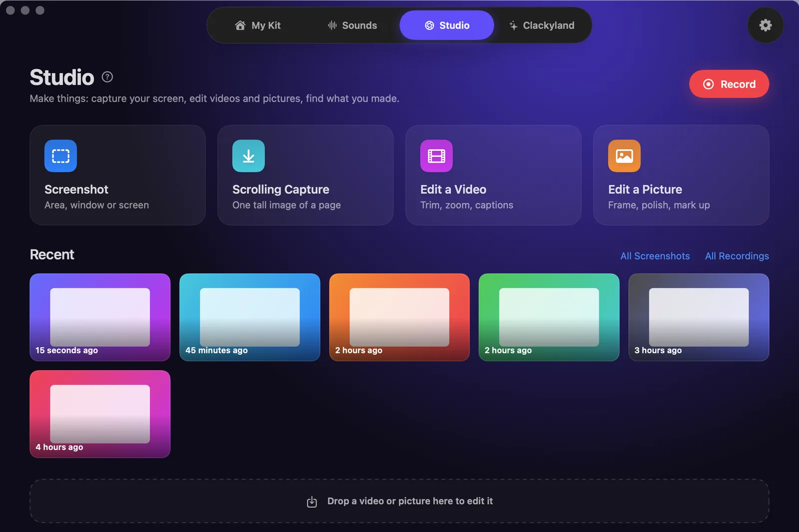The image size is (799, 532).
Task: Click 'Frame, polish, mark up' text
Action: click(659, 205)
